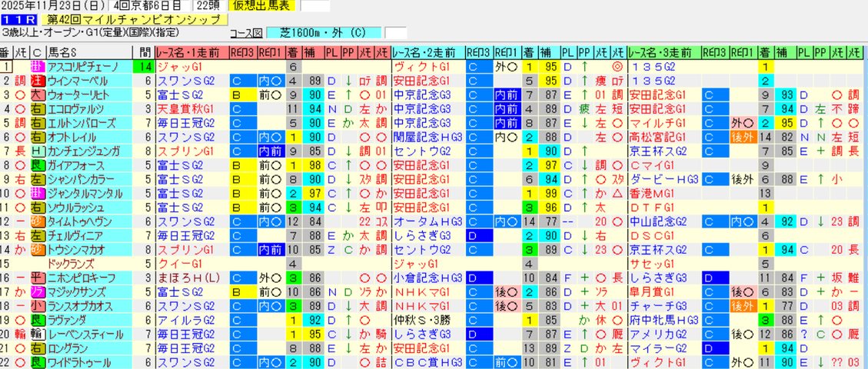Click the 良 badge beside ワイドラトゥール
The image size is (868, 369).
click(x=38, y=362)
